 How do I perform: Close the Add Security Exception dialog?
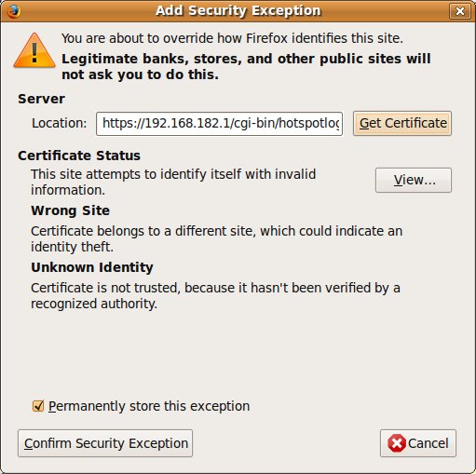[x=459, y=11]
